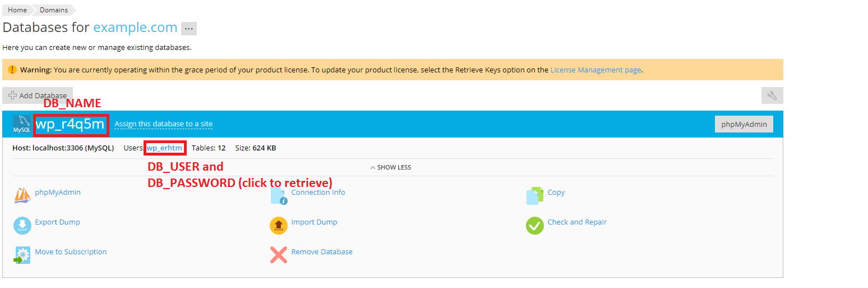The height and width of the screenshot is (288, 868).
Task: Click the Import Dump upload icon
Action: point(279,225)
